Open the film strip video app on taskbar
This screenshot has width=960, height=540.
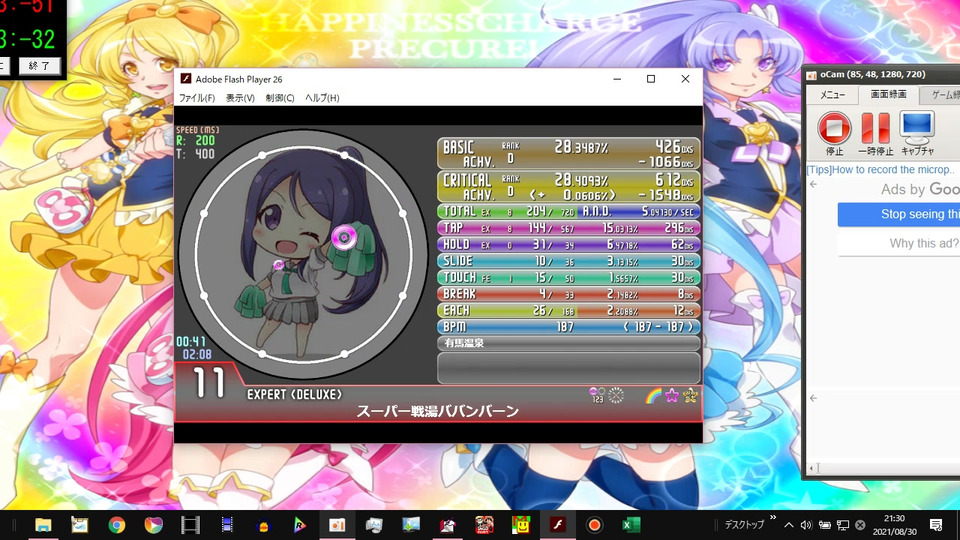190,525
